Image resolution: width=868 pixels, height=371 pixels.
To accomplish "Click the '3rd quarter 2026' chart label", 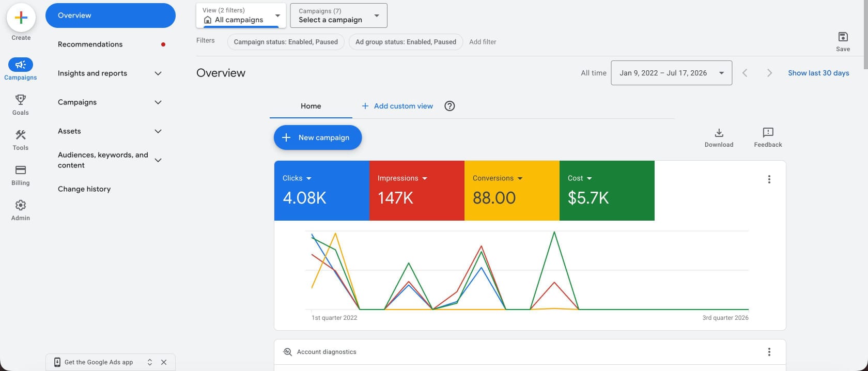I will (x=725, y=318).
